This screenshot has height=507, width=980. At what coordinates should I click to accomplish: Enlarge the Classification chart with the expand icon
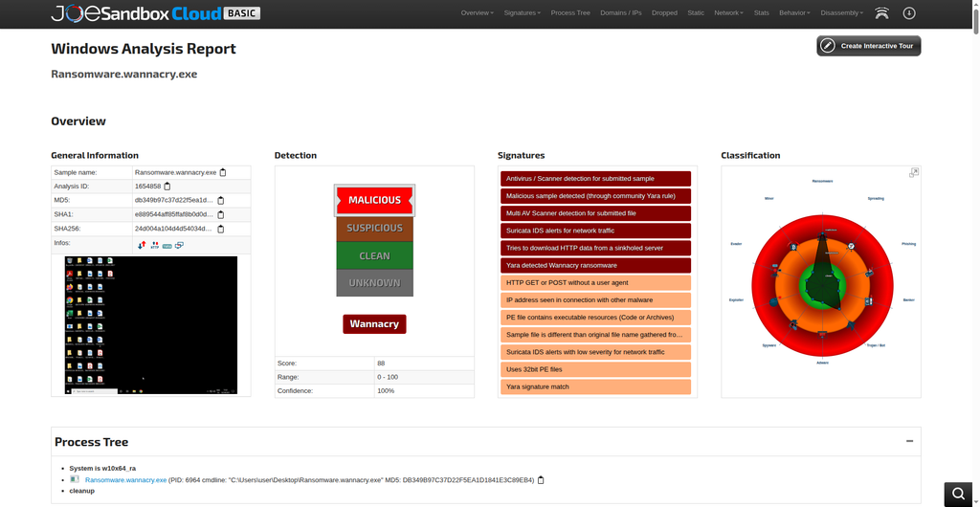click(914, 172)
